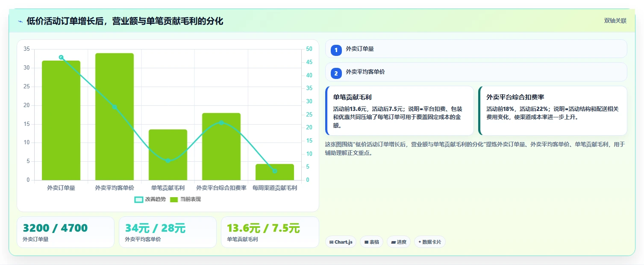The height and width of the screenshot is (265, 644).
Task: Click the x-axis label 每周渠道贡献毛利
Action: click(275, 188)
